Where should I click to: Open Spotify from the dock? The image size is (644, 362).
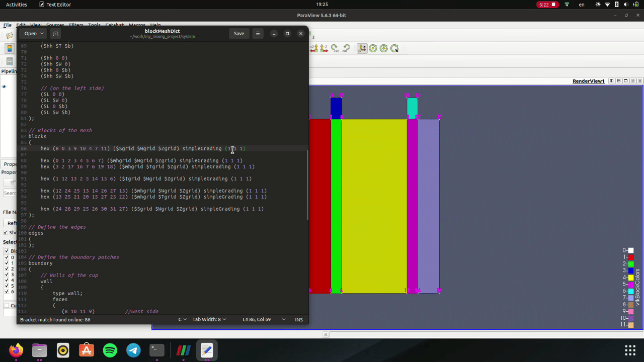click(110, 350)
